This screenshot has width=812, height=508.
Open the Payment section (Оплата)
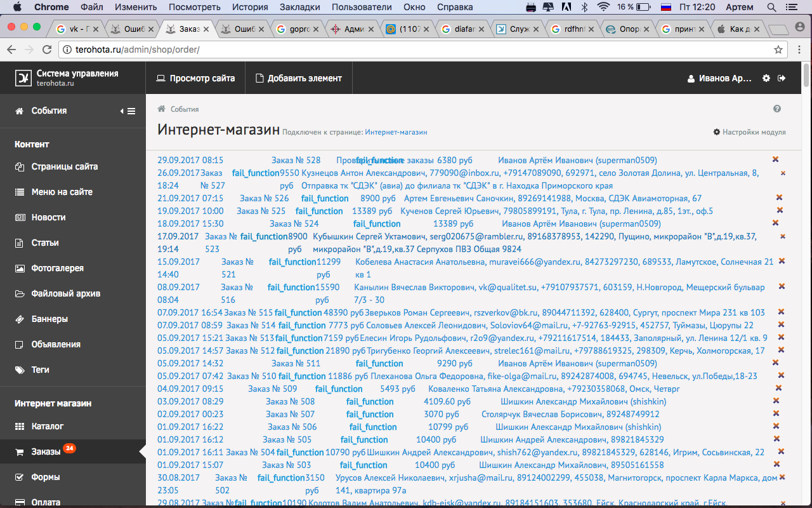(46, 502)
